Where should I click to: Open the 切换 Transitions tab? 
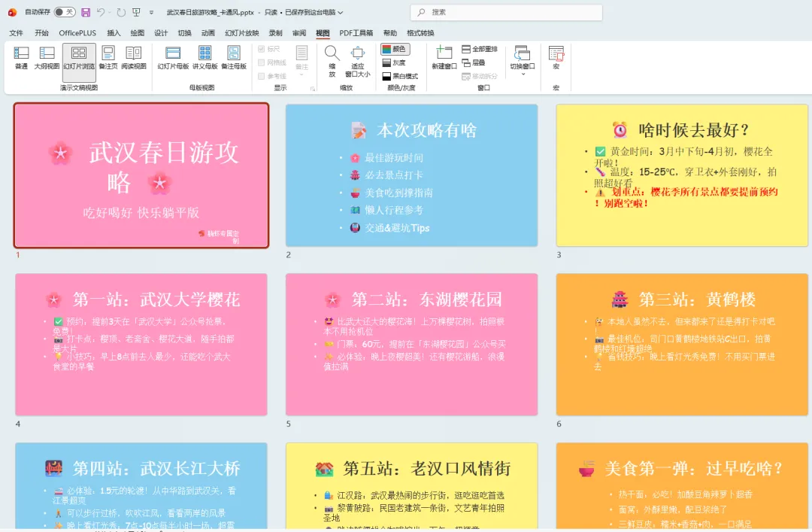(185, 32)
